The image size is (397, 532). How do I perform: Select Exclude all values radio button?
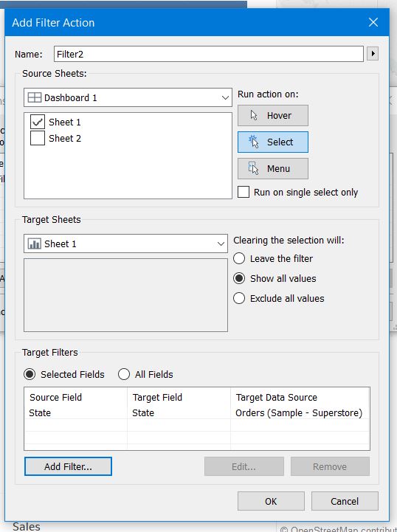(239, 299)
